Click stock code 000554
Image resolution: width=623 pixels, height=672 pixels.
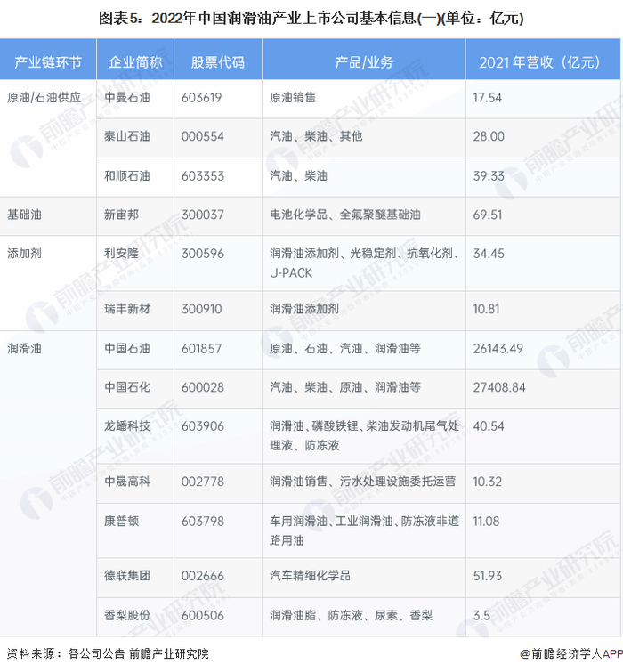pyautogui.click(x=203, y=136)
